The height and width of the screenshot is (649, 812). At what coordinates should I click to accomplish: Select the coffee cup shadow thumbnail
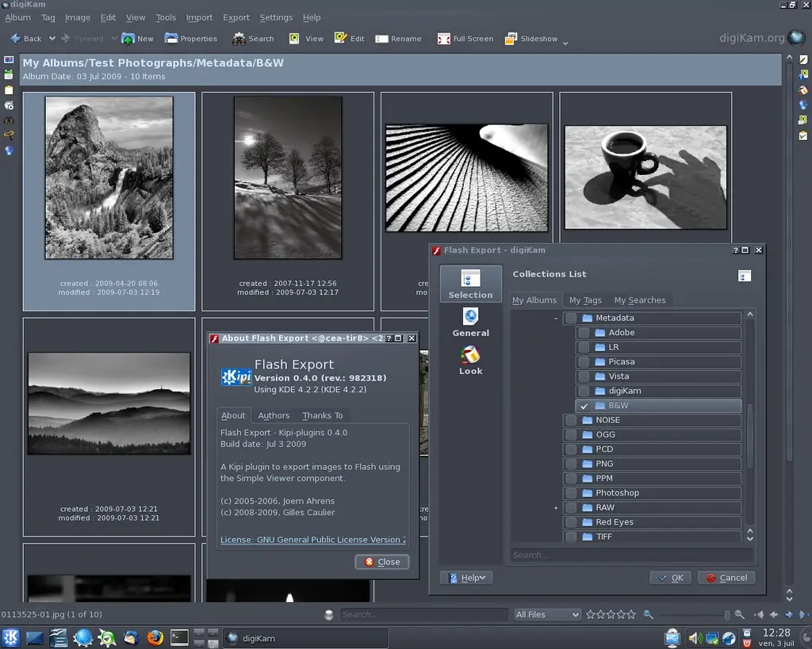(x=645, y=177)
